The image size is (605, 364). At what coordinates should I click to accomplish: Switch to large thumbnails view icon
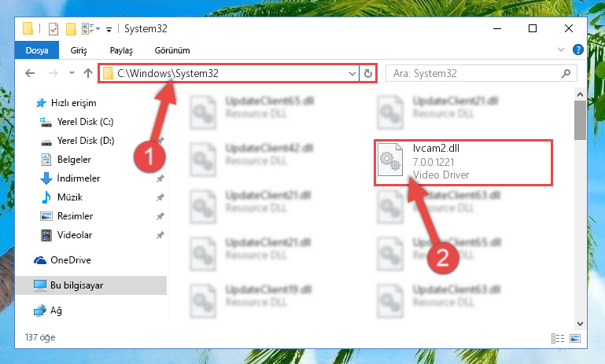point(575,338)
